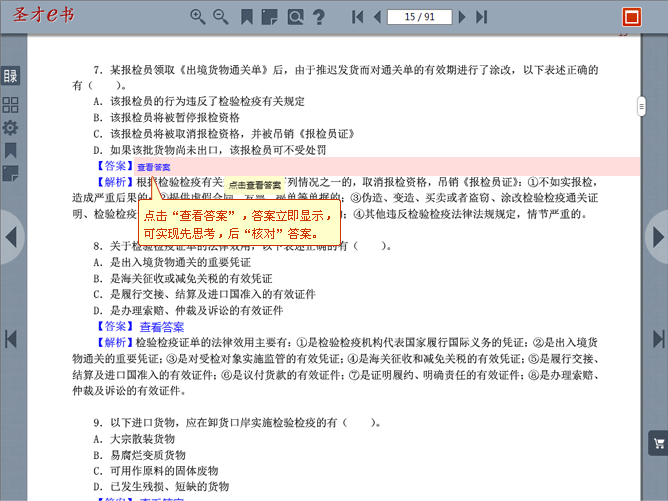
Task: Click option C 可用作原料的固体废物
Action: (x=155, y=471)
